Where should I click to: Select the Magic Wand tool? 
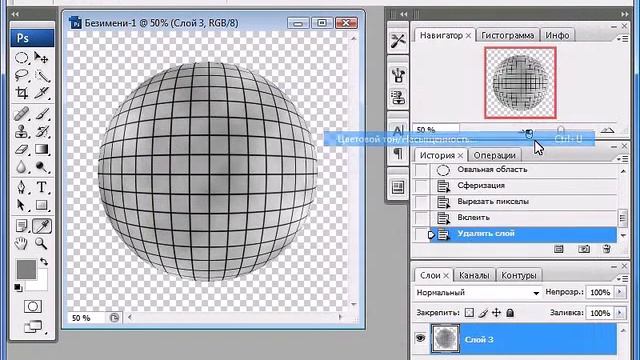pos(41,75)
